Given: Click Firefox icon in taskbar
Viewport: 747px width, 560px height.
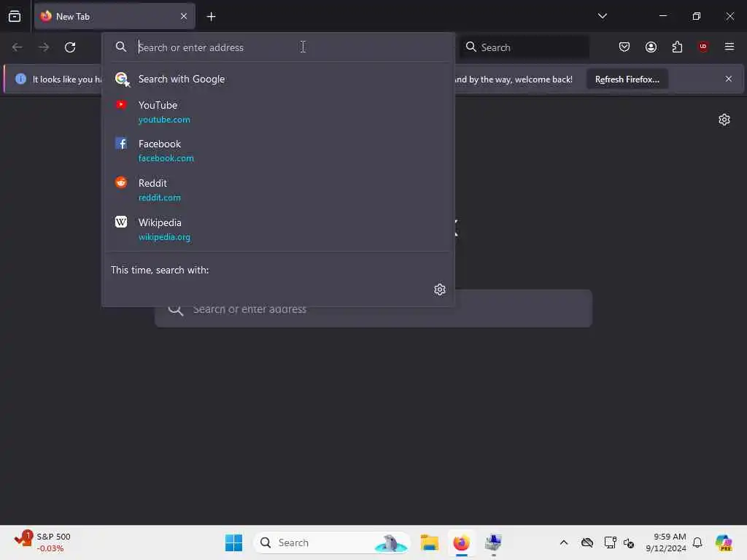Looking at the screenshot, I should click(x=461, y=542).
